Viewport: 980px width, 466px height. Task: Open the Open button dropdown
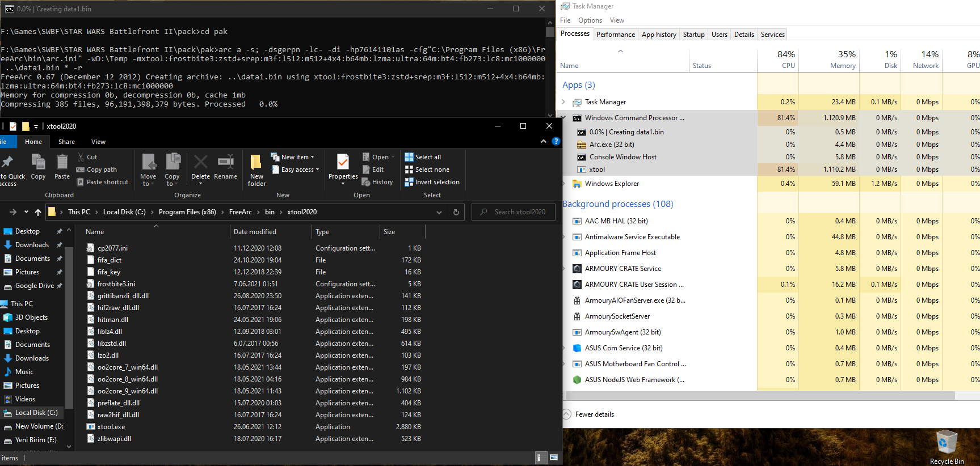[393, 157]
